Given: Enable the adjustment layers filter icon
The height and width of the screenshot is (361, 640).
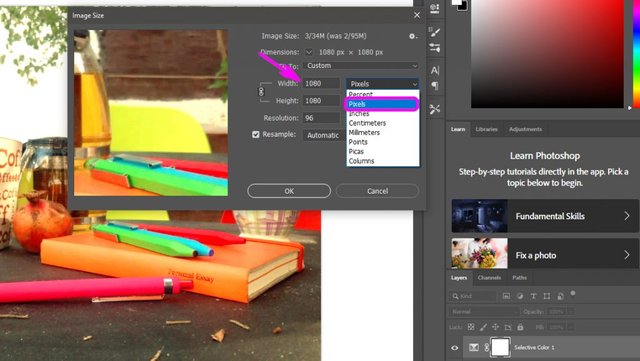Looking at the screenshot, I should pyautogui.click(x=520, y=296).
